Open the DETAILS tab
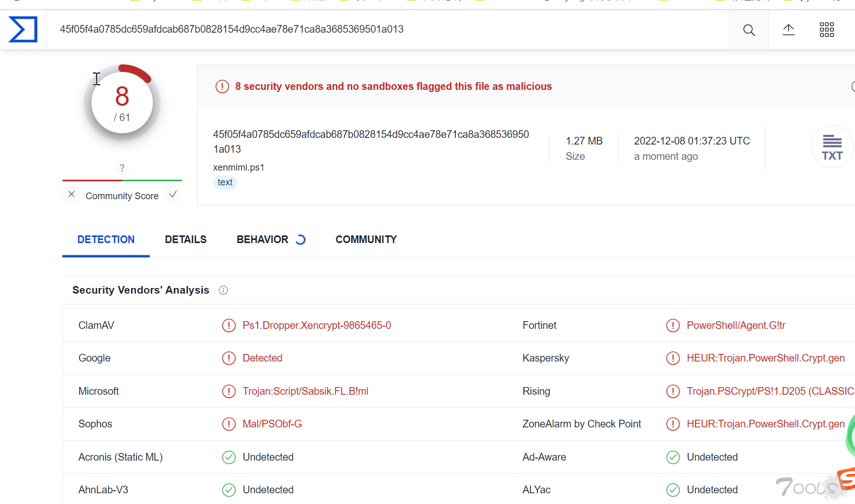 [x=186, y=239]
